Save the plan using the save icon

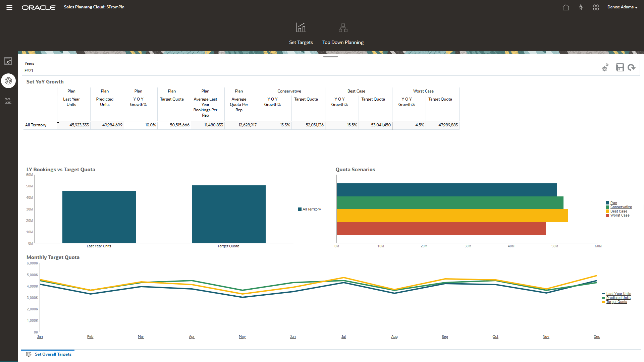(620, 67)
